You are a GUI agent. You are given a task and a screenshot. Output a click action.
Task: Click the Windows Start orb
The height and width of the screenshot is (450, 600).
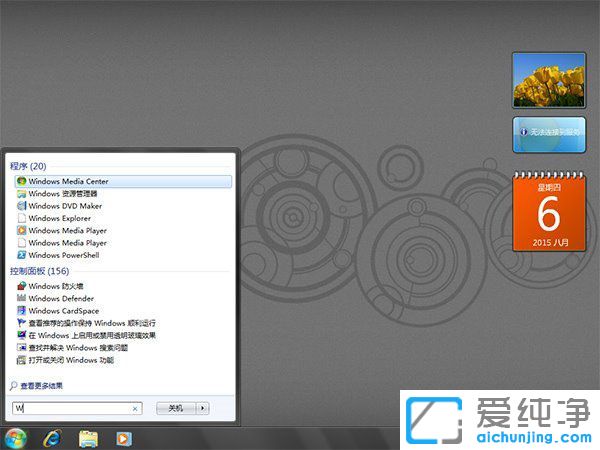[x=15, y=439]
